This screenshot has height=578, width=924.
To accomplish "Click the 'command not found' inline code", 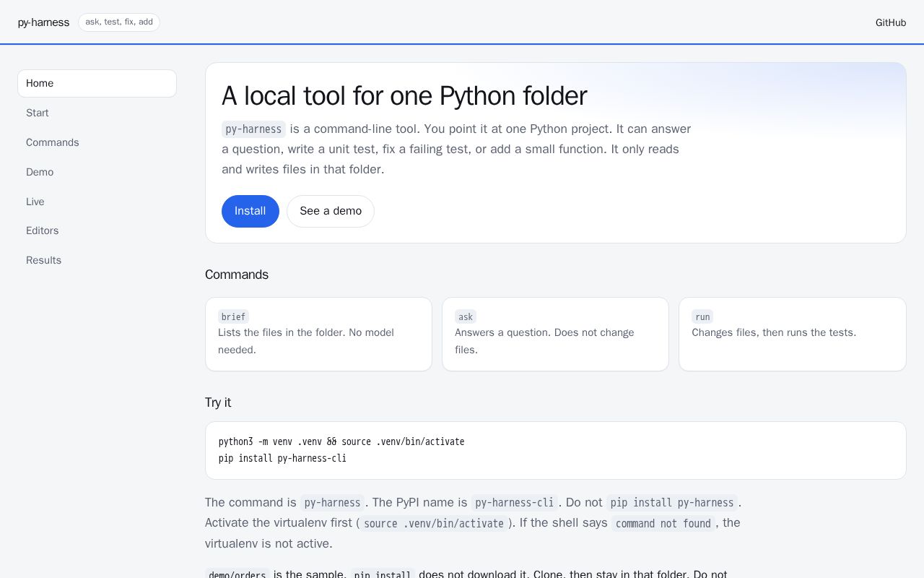I will [663, 523].
